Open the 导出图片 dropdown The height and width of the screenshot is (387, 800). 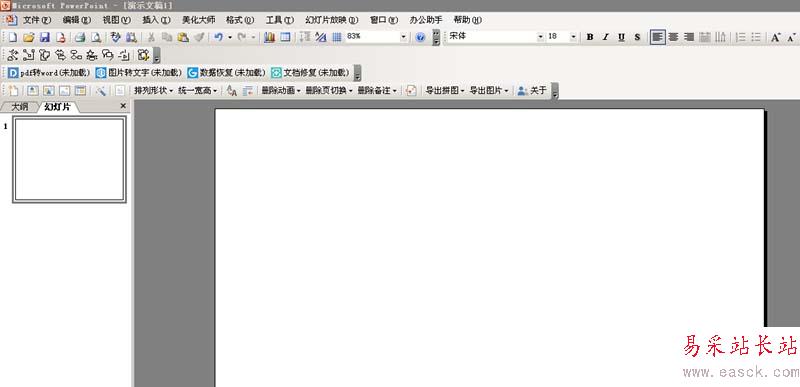pos(489,90)
